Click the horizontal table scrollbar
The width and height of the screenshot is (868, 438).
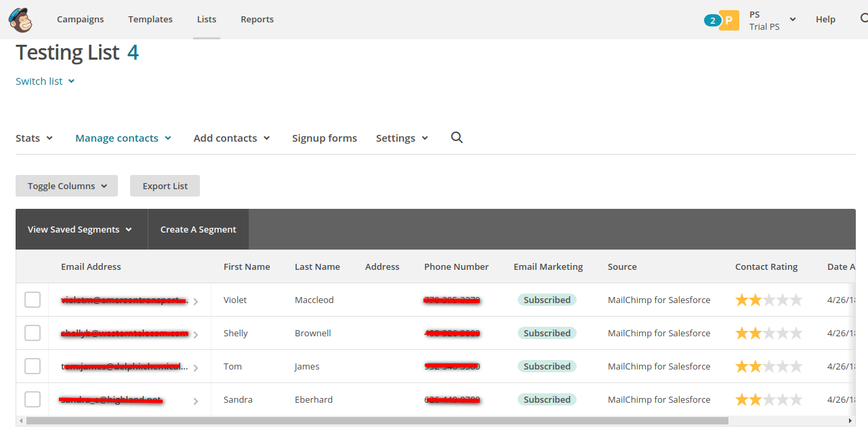tap(376, 421)
